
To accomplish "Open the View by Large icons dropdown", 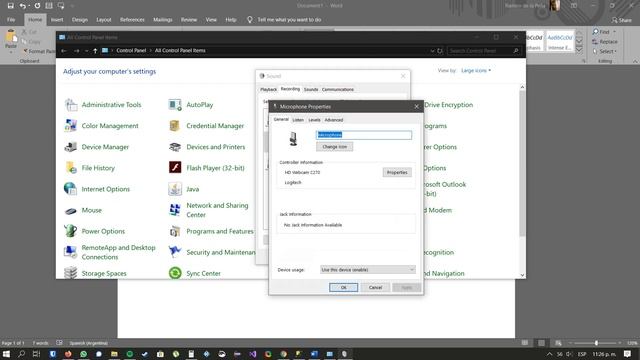I will pyautogui.click(x=476, y=71).
